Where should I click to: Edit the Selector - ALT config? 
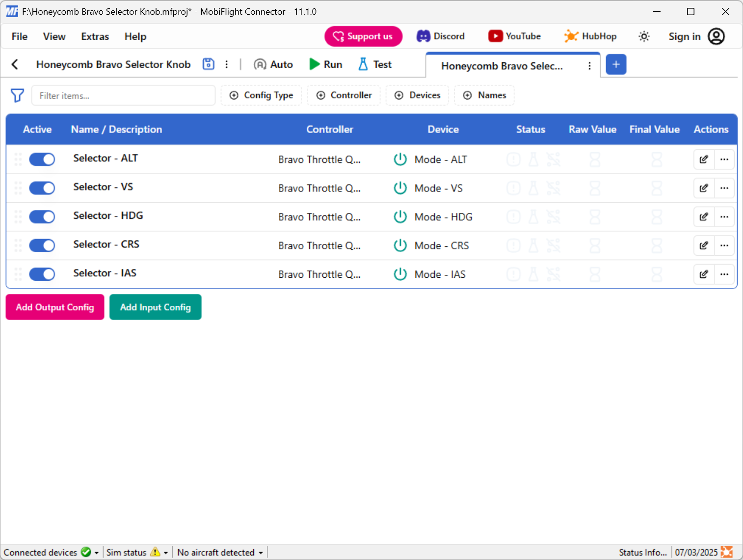[x=704, y=160]
